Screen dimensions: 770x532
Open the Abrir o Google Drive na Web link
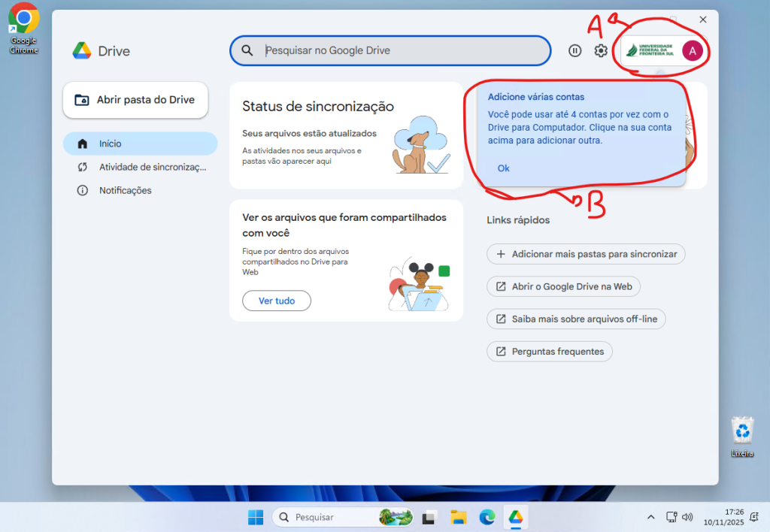563,286
